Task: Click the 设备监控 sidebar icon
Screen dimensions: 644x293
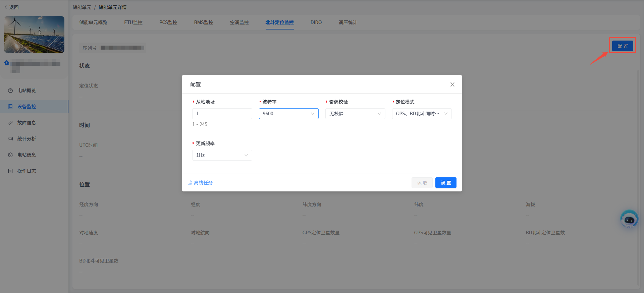Action: pos(10,107)
